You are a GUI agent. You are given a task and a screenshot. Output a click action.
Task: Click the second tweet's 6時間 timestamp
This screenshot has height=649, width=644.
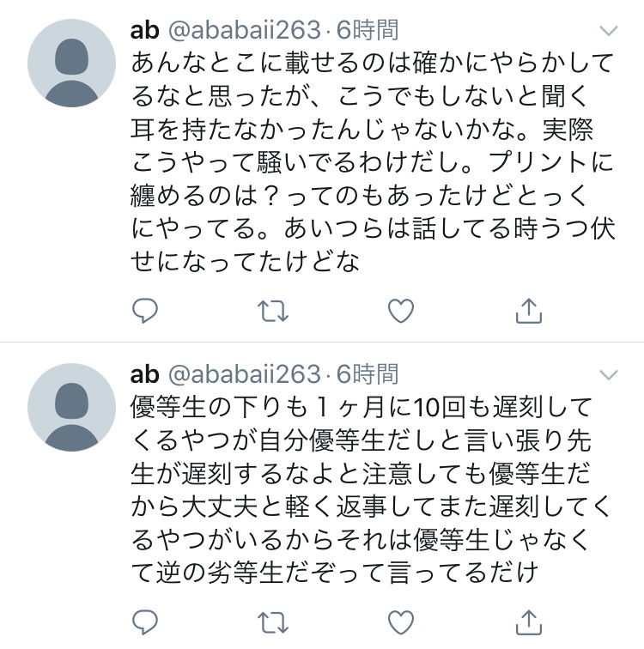click(368, 373)
